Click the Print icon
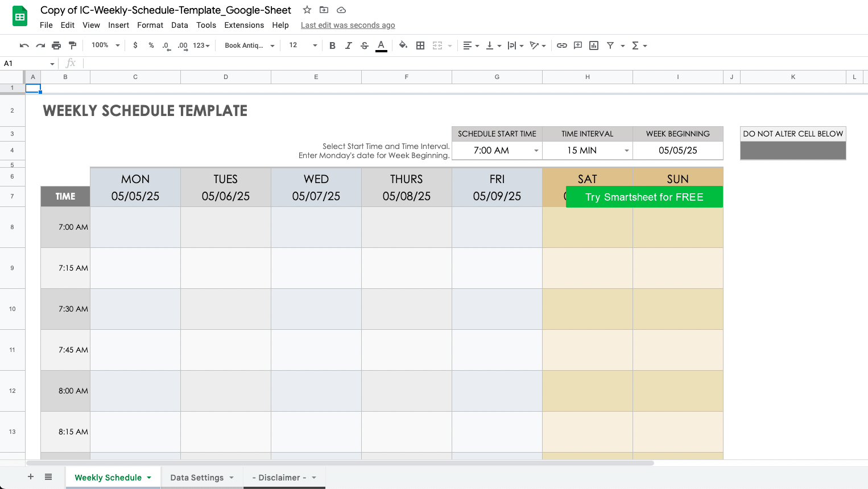 [x=56, y=45]
